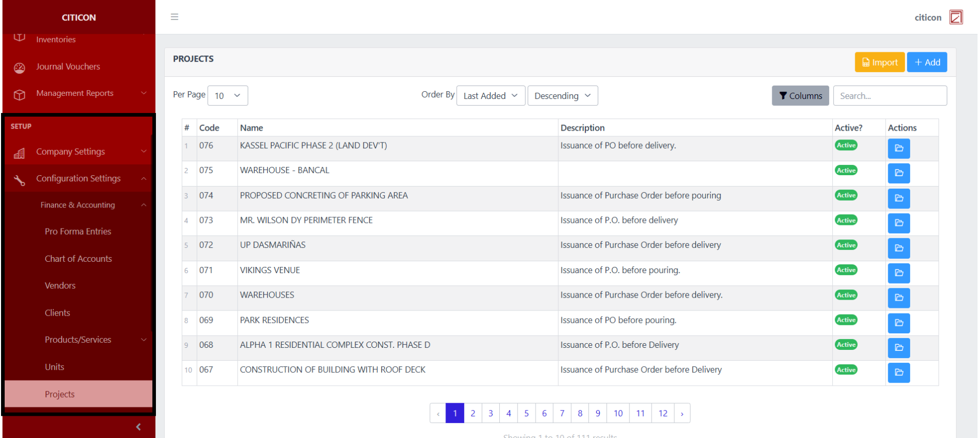
Task: Toggle Active badge for WAREHOUSES project
Action: pyautogui.click(x=845, y=295)
